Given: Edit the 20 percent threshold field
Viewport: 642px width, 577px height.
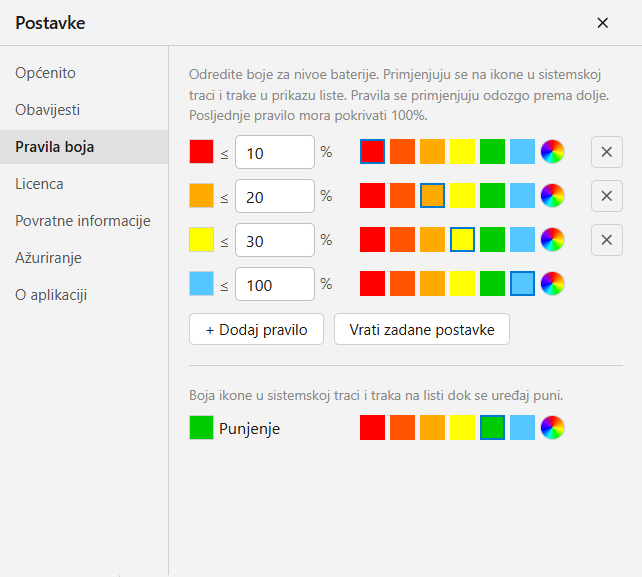Looking at the screenshot, I should (275, 196).
